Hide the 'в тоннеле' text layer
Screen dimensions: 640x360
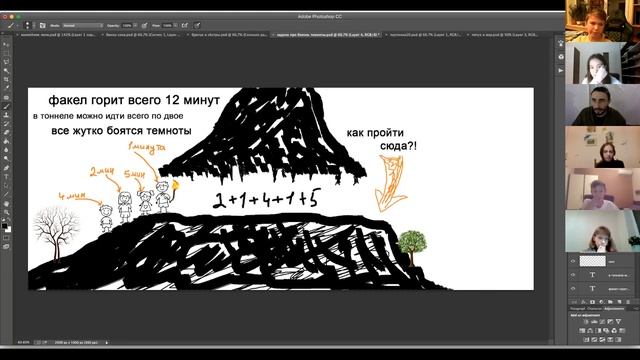tap(573, 275)
